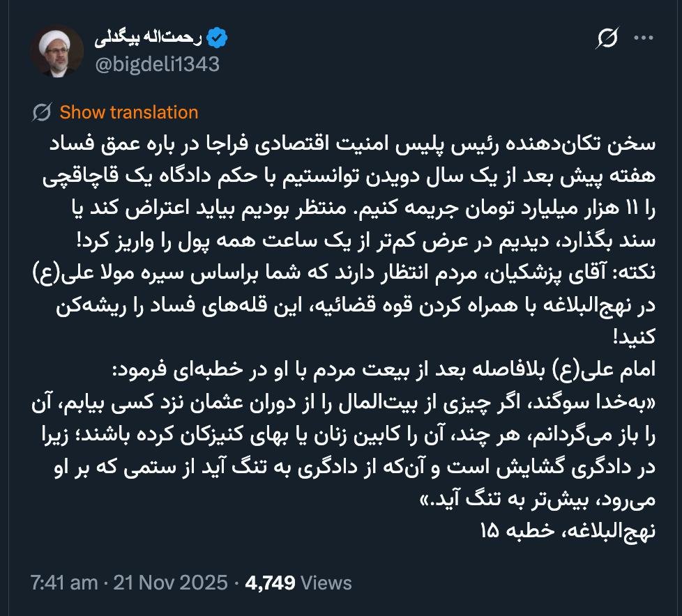Click the Grok icon beside Show translation
682x616 pixels.
click(42, 112)
